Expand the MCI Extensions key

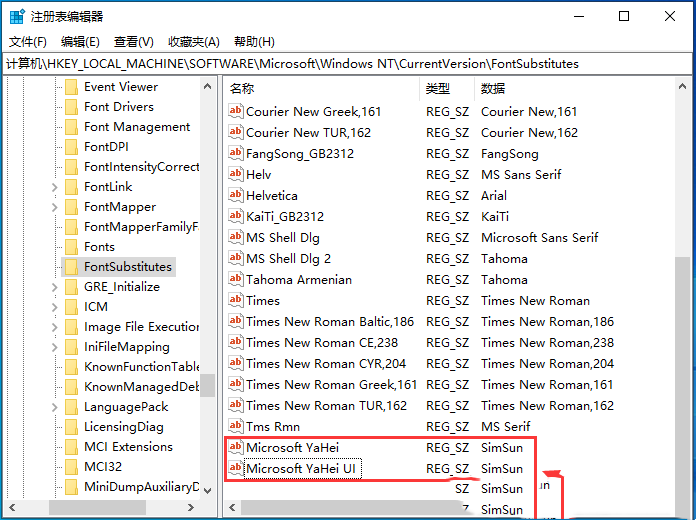(54, 447)
